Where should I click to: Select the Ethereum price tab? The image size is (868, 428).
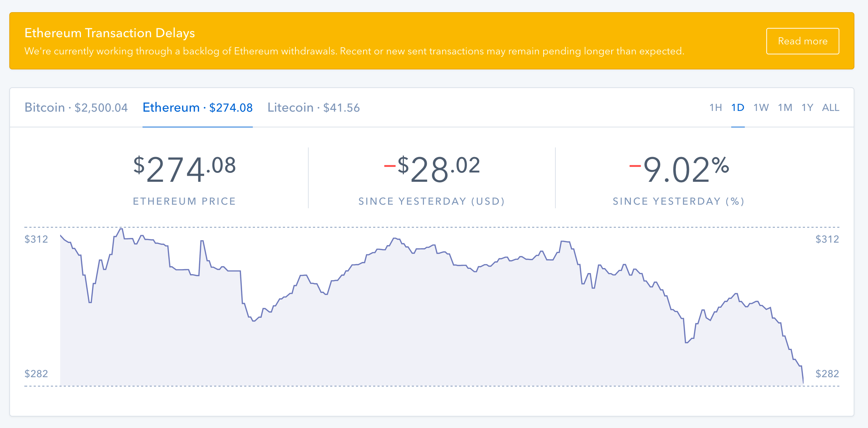click(x=197, y=108)
